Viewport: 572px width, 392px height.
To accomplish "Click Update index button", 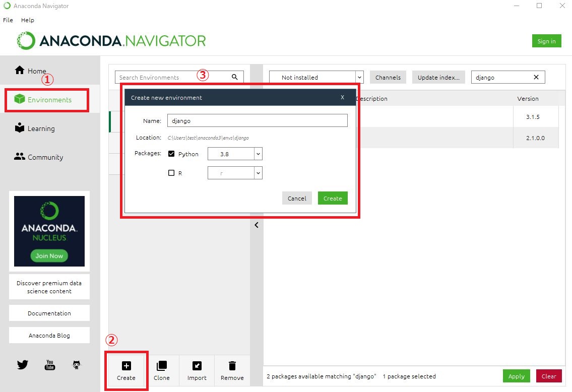I will tap(438, 77).
